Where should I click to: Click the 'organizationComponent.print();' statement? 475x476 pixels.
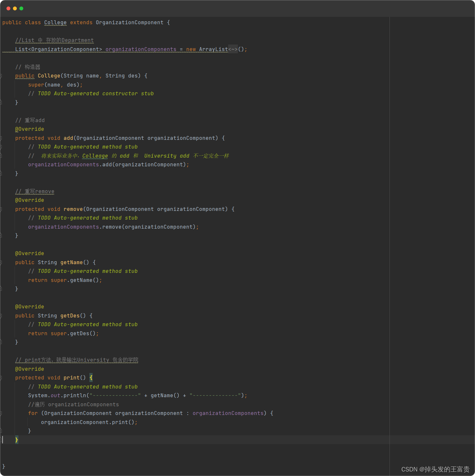click(89, 422)
